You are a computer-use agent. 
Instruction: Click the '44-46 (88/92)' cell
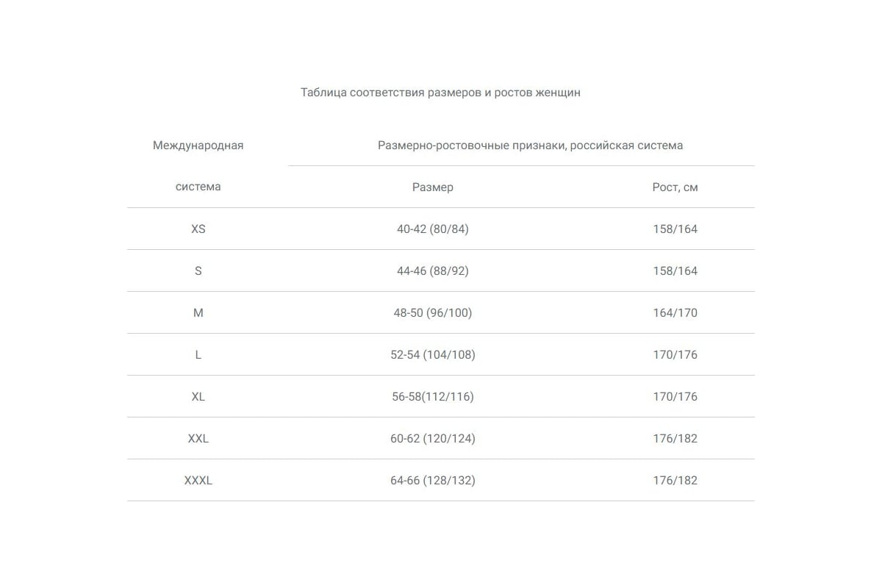[x=432, y=271]
